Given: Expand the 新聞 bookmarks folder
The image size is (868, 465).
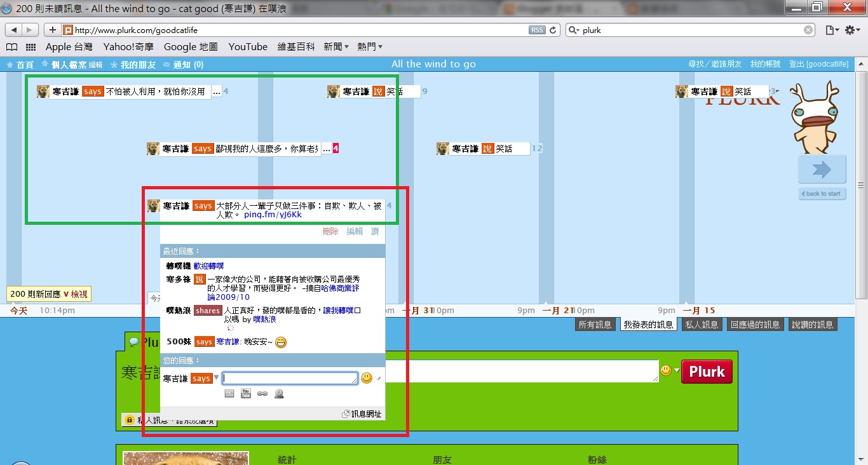Looking at the screenshot, I should click(x=336, y=47).
